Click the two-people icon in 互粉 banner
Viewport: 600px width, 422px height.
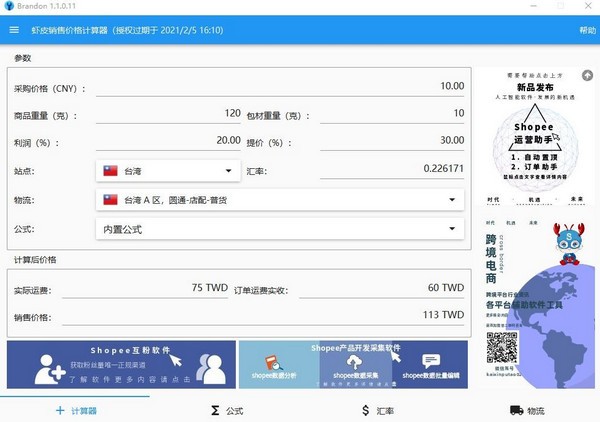tap(211, 368)
